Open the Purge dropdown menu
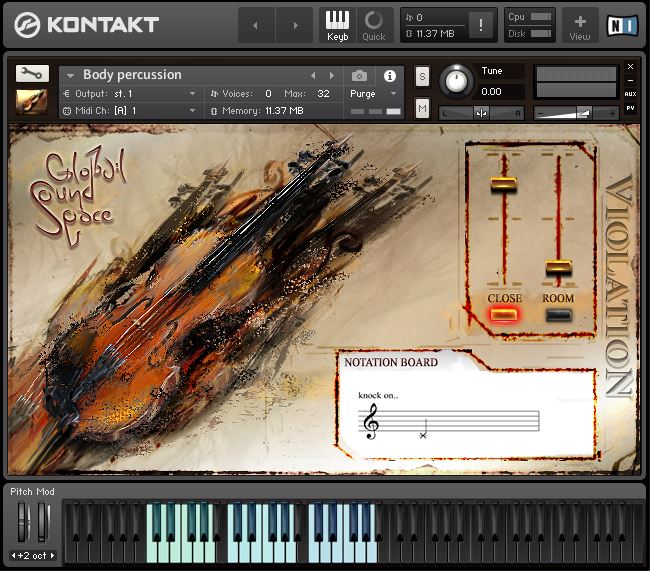The image size is (650, 571). click(x=373, y=94)
